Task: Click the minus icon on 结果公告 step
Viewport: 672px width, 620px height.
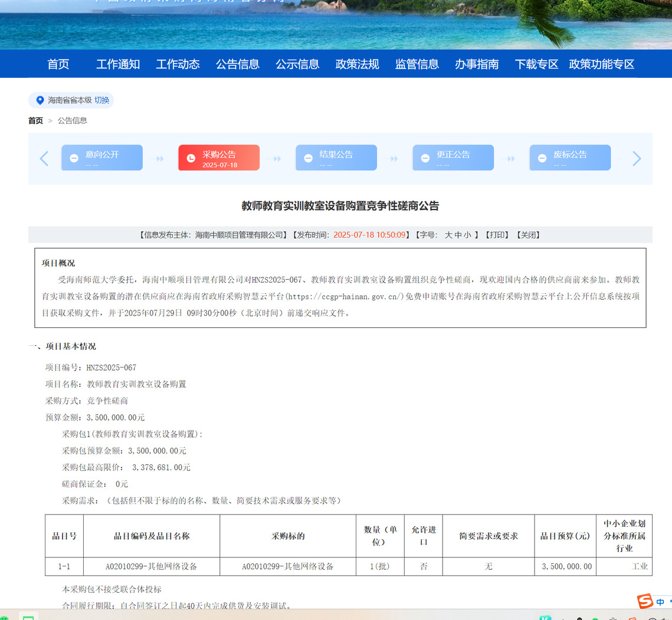Action: pos(308,158)
